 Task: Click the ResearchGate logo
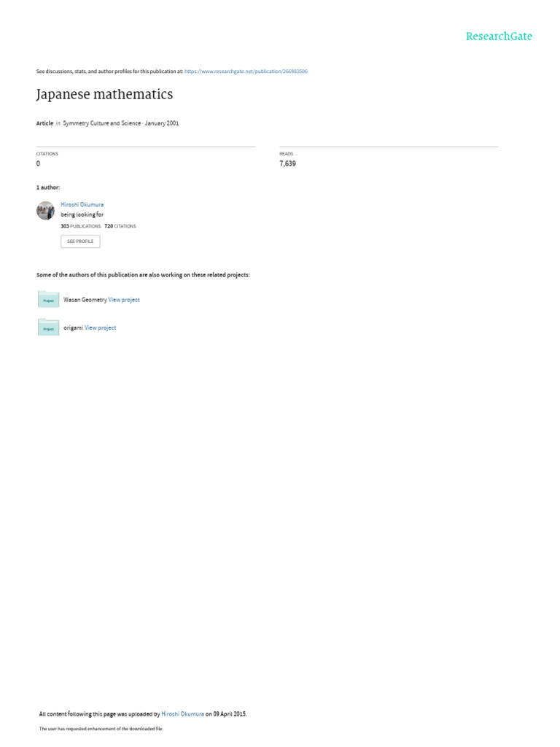tap(499, 36)
